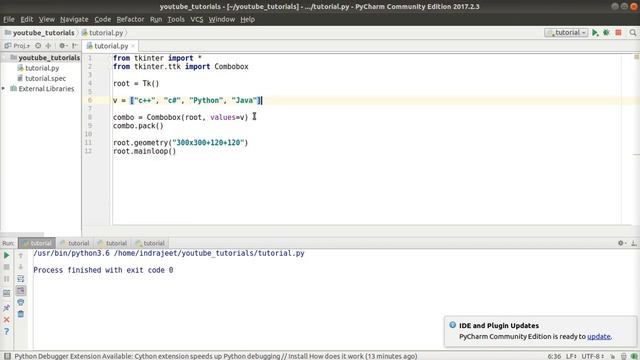640x360 pixels.
Task: Open the Tools menu
Action: tap(176, 19)
